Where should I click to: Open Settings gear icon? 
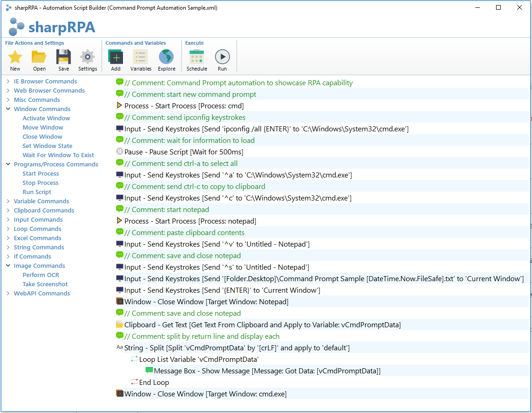[88, 57]
